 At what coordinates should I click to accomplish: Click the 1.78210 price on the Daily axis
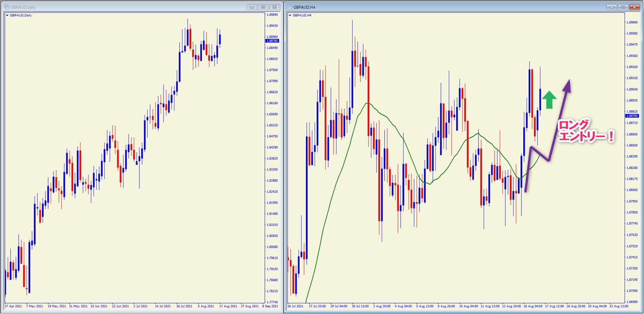click(x=272, y=291)
